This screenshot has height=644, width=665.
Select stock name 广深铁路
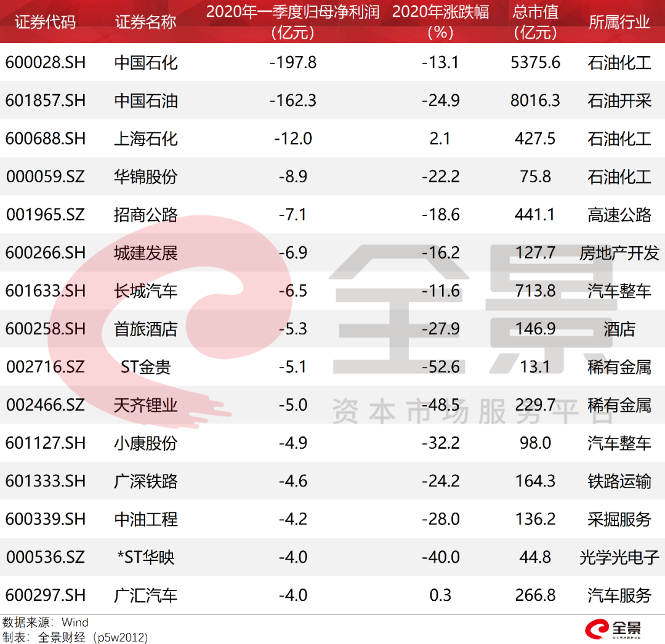pos(145,481)
